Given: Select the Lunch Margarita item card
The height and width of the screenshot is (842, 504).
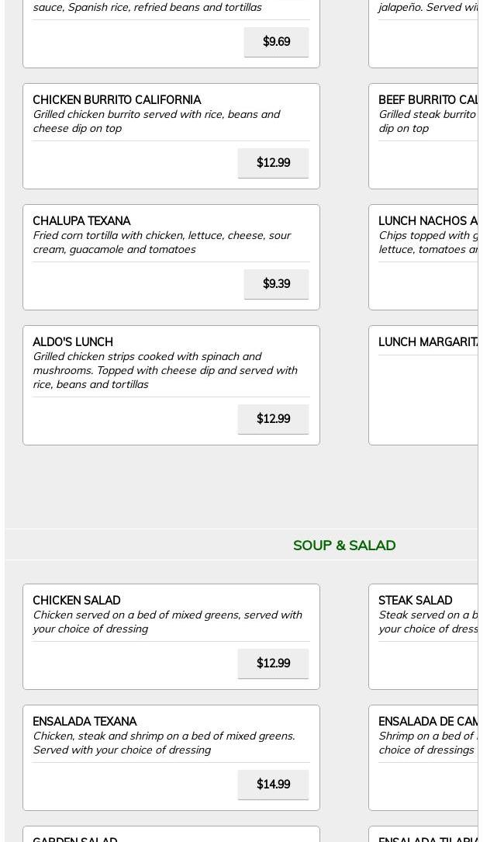Looking at the screenshot, I should click(423, 385).
